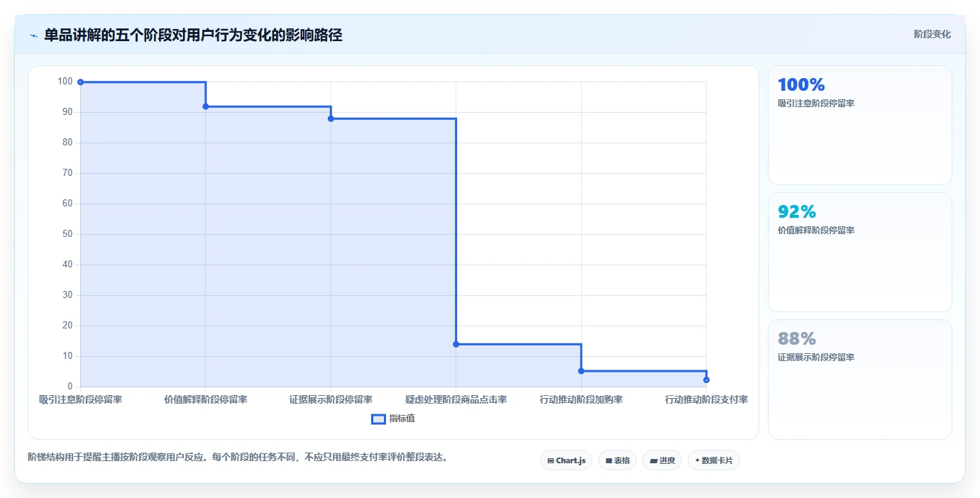980x498 pixels.
Task: Click the data point at value 100
Action: [80, 82]
